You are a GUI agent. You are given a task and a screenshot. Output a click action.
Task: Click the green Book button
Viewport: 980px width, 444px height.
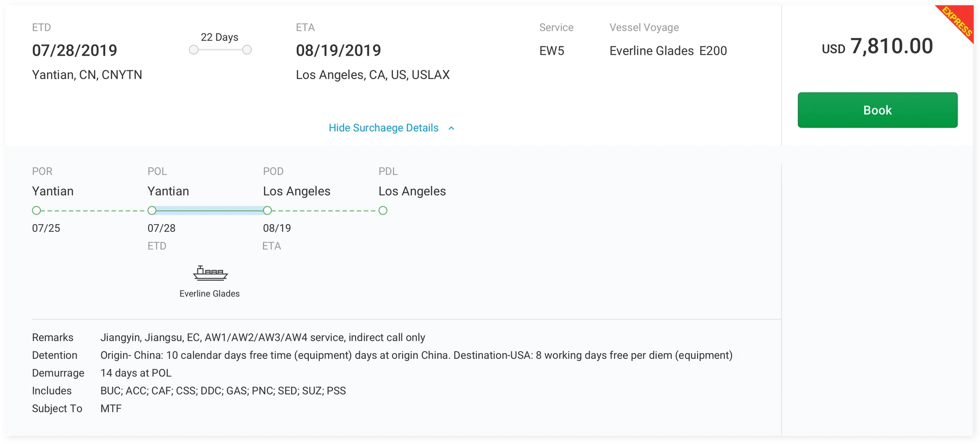[877, 110]
